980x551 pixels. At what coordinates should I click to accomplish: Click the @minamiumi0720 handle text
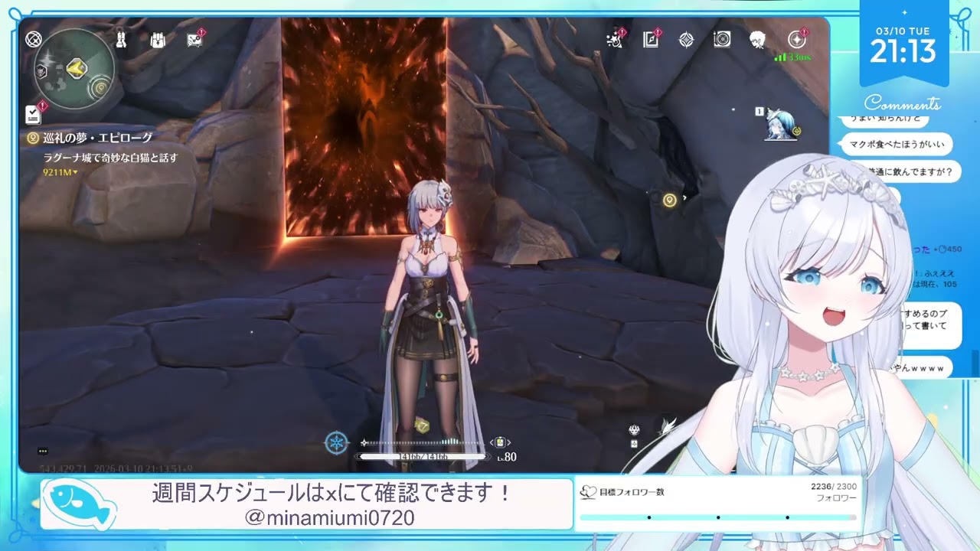click(x=329, y=518)
